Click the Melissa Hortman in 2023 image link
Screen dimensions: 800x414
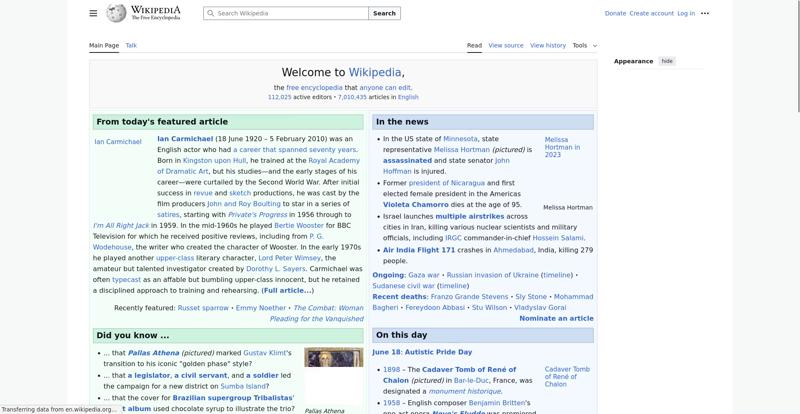point(562,147)
